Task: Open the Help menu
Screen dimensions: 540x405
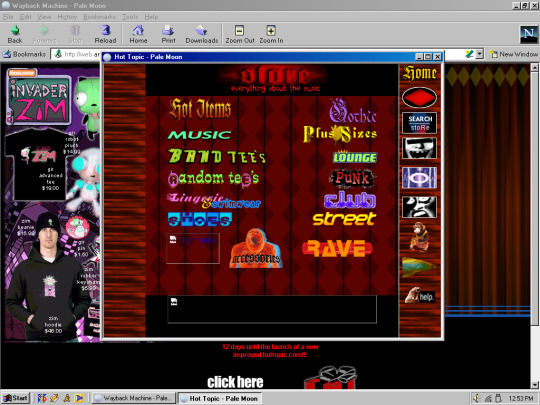Action: (x=151, y=17)
